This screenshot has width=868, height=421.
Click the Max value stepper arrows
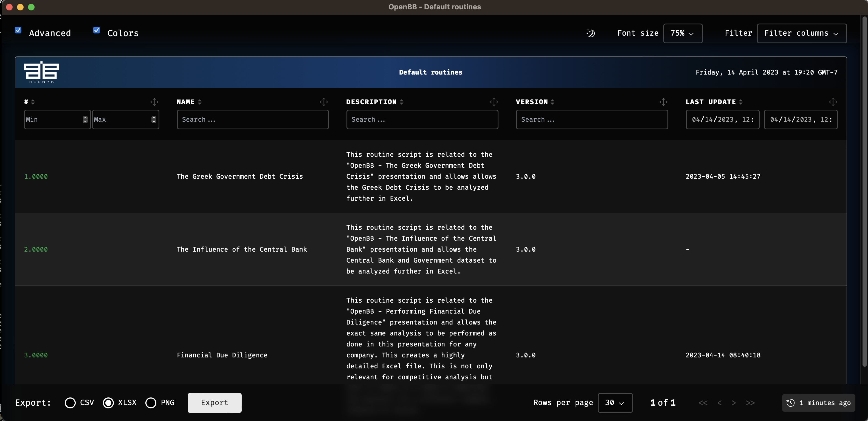coord(154,120)
